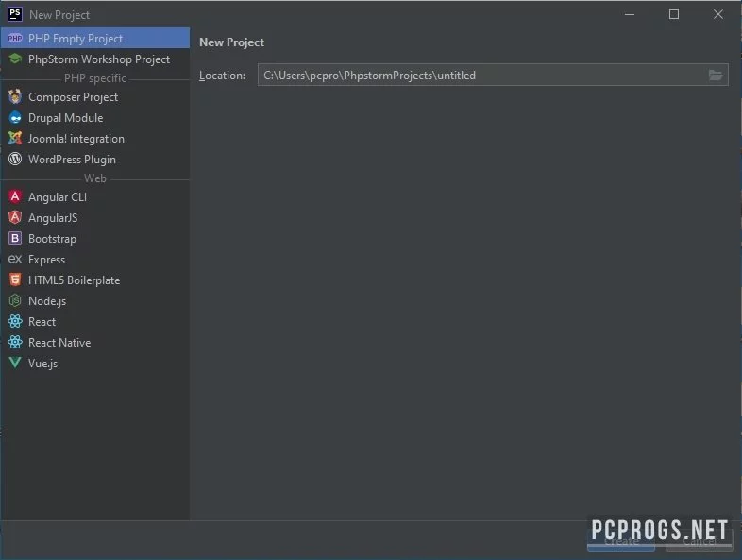Click the Location path input field
Viewport: 742px width, 560px height.
coord(493,75)
